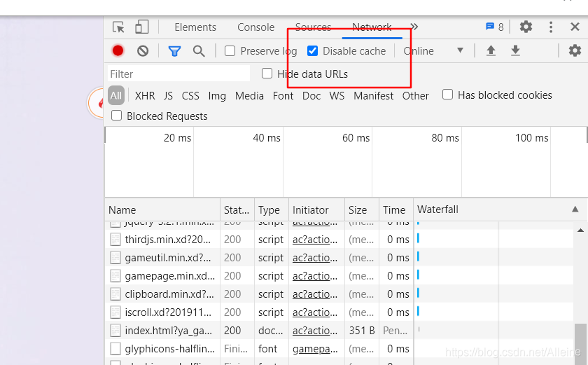Select iscroll.xd request row
Screen dimensions: 588x365
[x=339, y=312]
